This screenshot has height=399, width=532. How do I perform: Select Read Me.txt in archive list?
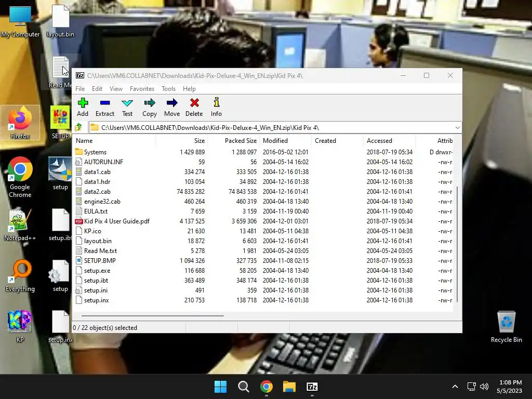[x=263, y=250]
